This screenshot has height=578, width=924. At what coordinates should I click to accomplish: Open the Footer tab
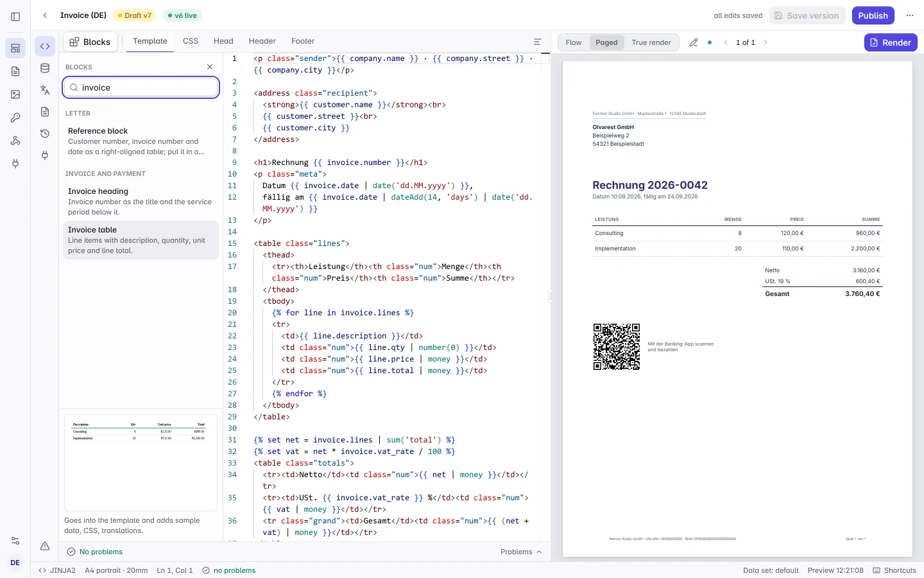[303, 41]
